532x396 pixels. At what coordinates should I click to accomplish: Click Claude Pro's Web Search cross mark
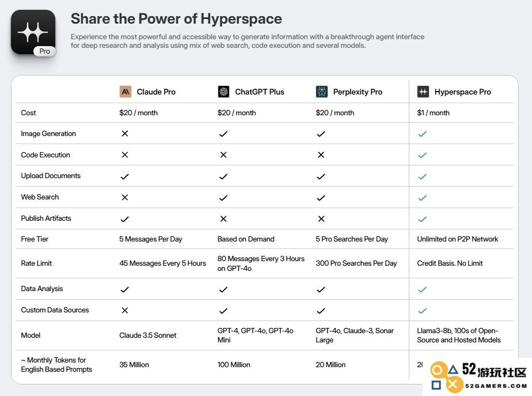(x=125, y=197)
